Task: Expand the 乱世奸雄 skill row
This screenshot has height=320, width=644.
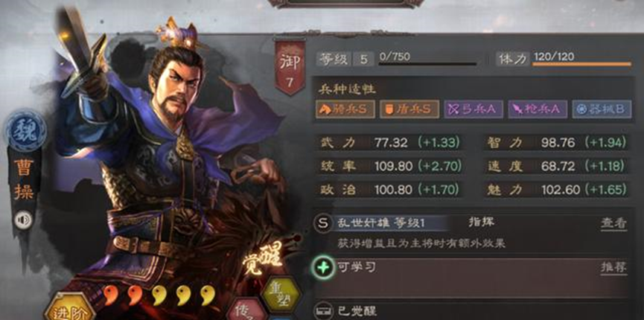Action: click(x=471, y=233)
